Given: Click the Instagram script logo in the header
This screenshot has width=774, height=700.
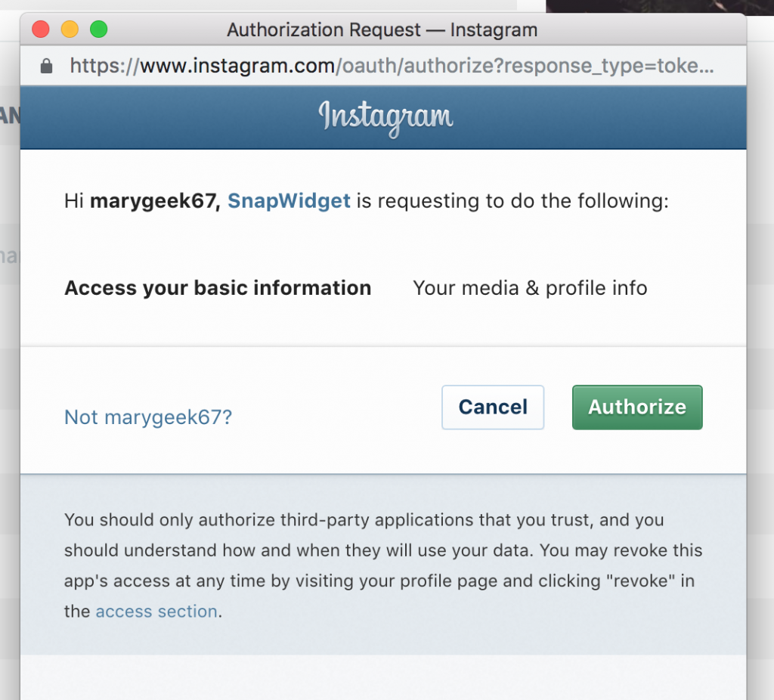Looking at the screenshot, I should point(387,117).
